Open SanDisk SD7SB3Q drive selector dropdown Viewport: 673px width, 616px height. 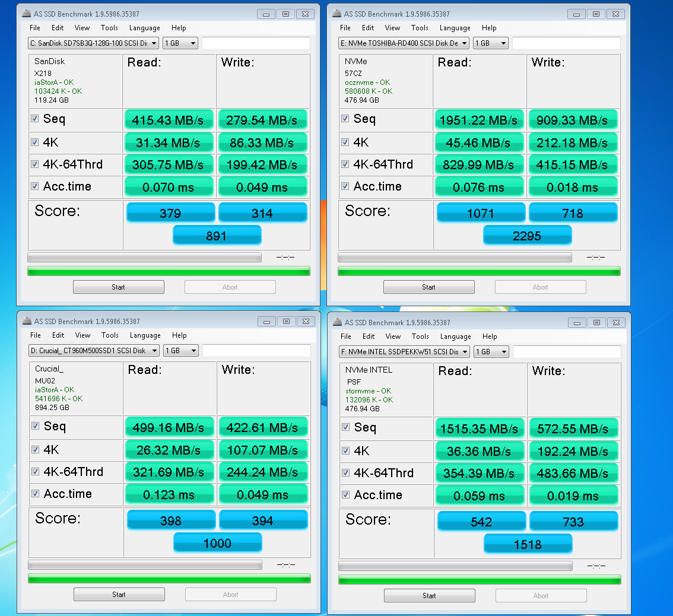click(93, 43)
